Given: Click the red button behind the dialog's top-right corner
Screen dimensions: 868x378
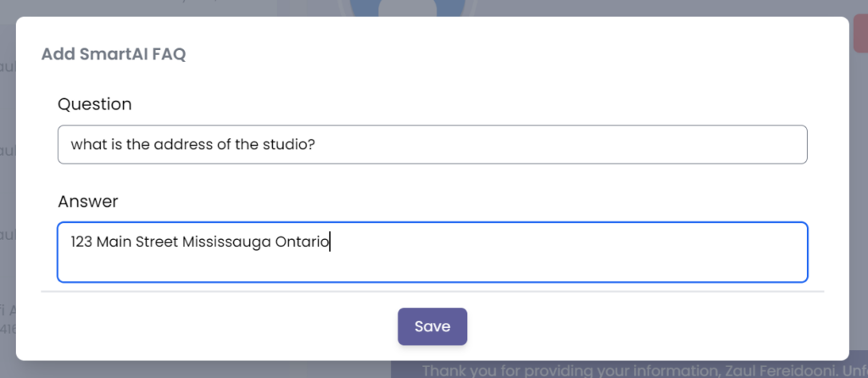Looking at the screenshot, I should coord(860,34).
